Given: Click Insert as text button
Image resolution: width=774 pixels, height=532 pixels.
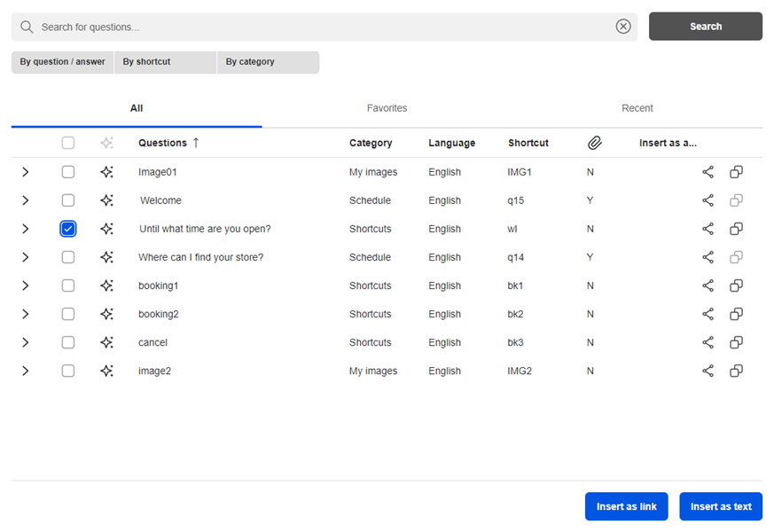Looking at the screenshot, I should 721,506.
